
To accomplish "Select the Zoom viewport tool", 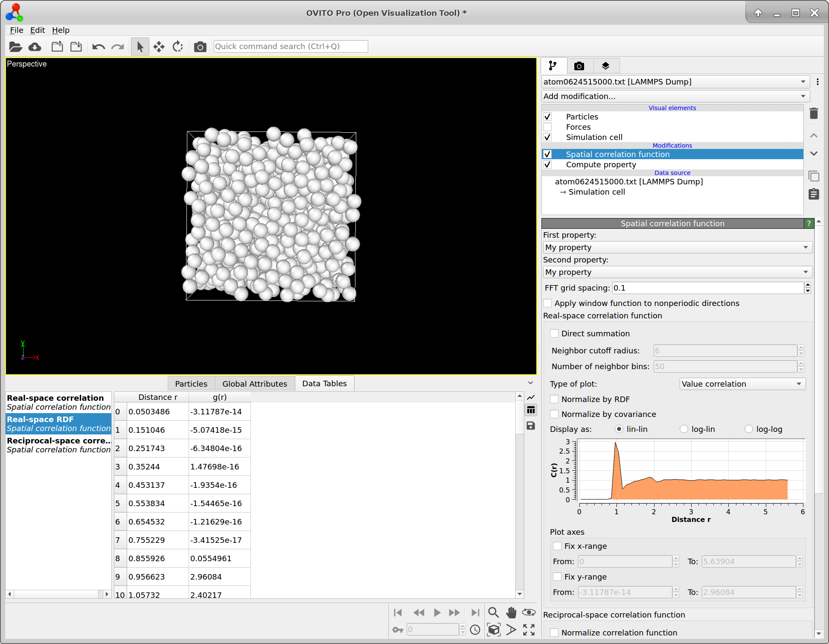I will [494, 612].
